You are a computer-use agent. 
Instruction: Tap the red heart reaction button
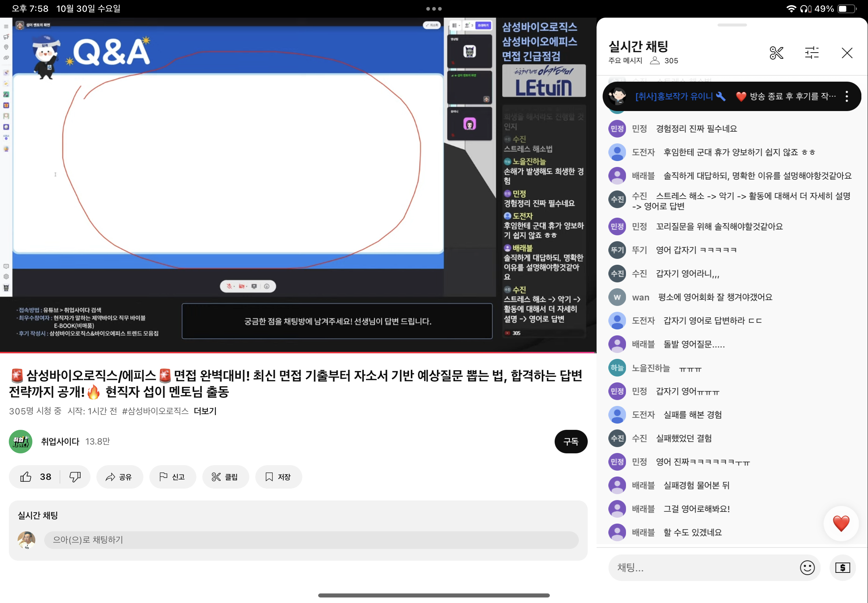click(x=841, y=524)
